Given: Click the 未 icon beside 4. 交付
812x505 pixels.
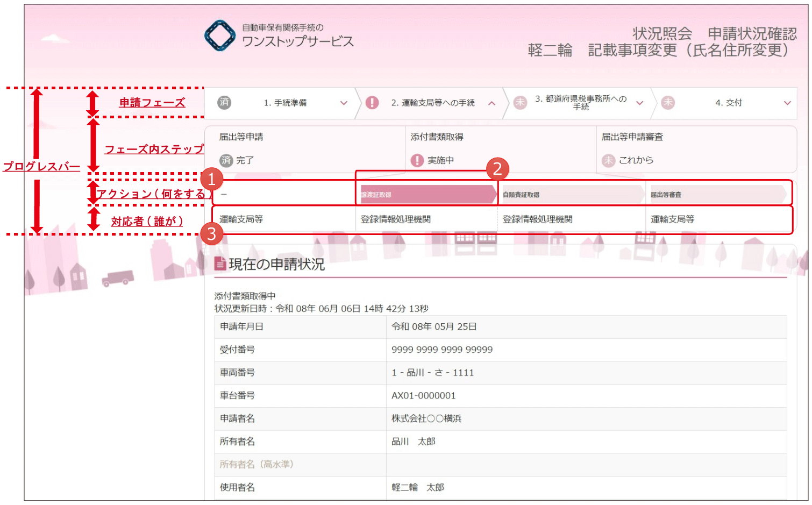Looking at the screenshot, I should [668, 102].
